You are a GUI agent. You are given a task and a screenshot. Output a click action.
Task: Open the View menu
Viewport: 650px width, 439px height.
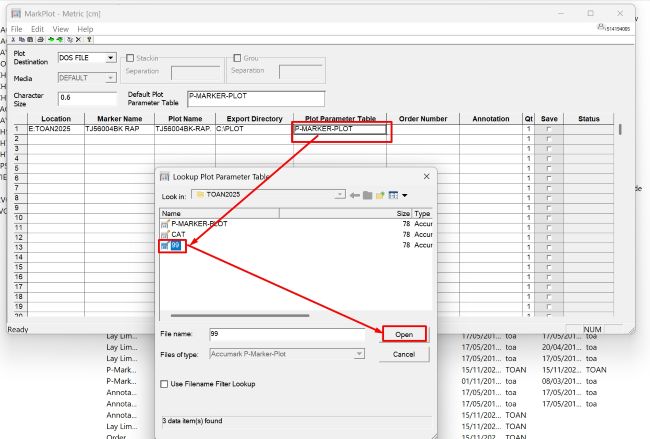[x=61, y=29]
